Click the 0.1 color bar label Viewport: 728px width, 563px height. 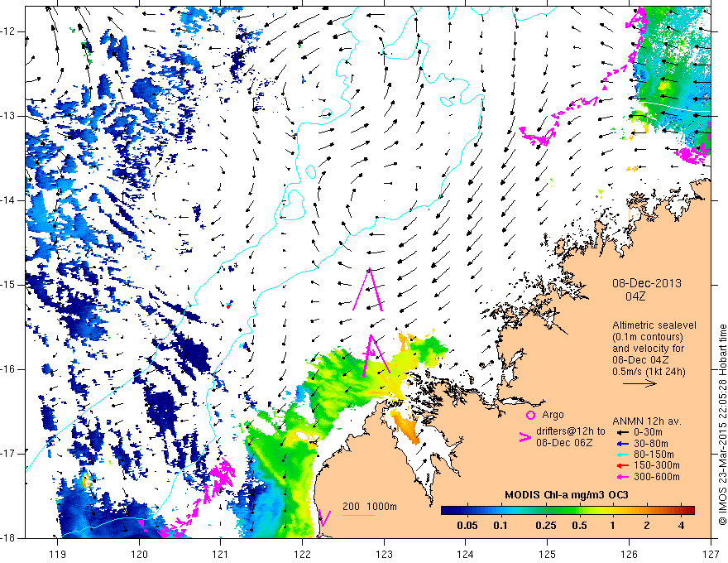500,526
